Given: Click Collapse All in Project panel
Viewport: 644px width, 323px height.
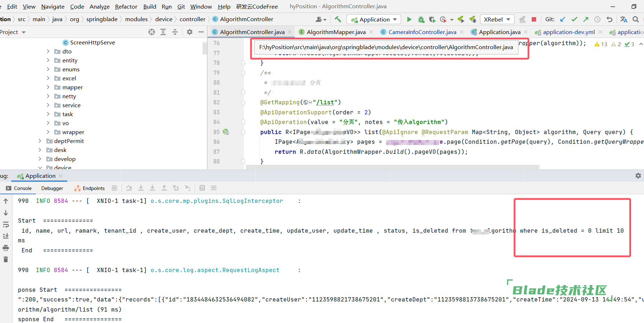Looking at the screenshot, I should (175, 32).
